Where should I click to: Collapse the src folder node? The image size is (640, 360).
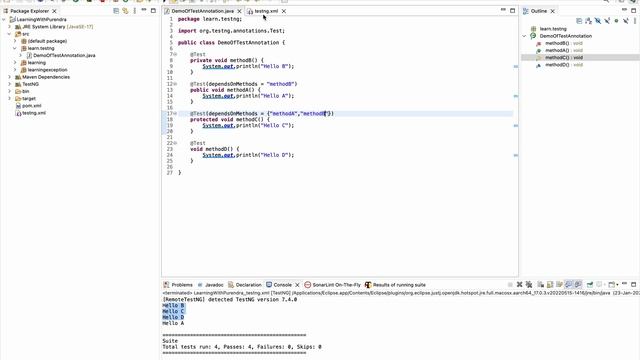(x=9, y=34)
